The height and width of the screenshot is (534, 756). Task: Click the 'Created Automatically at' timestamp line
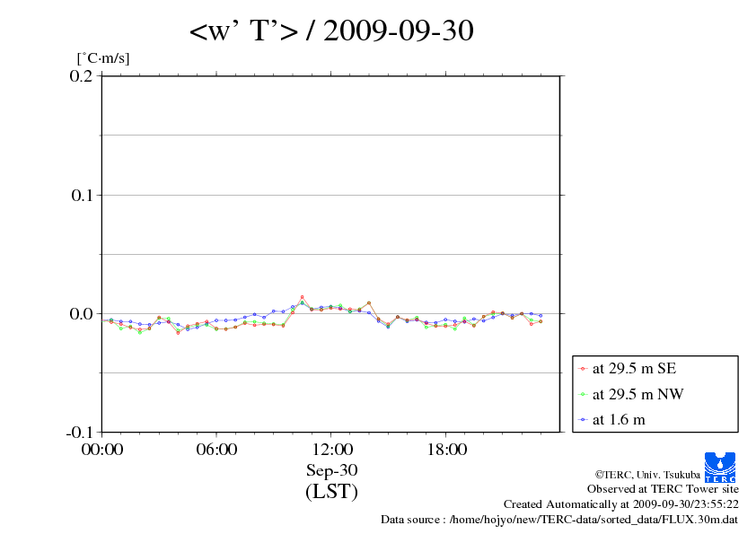(x=621, y=504)
